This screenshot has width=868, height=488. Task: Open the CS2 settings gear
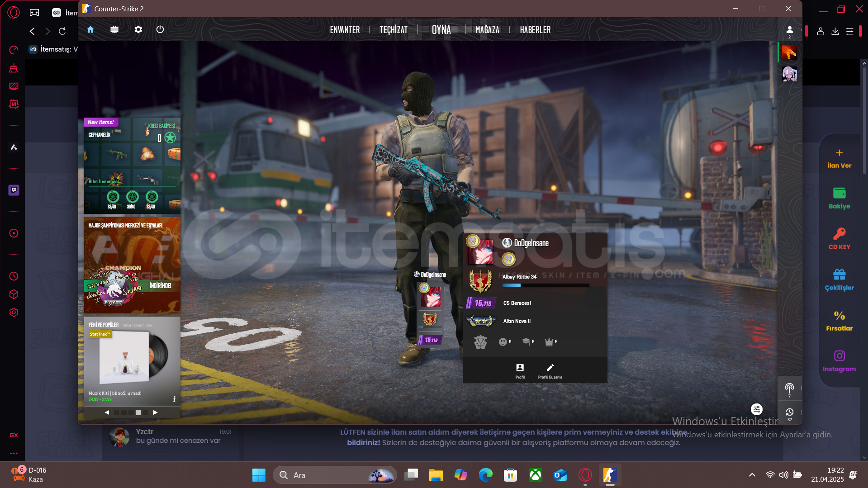138,29
